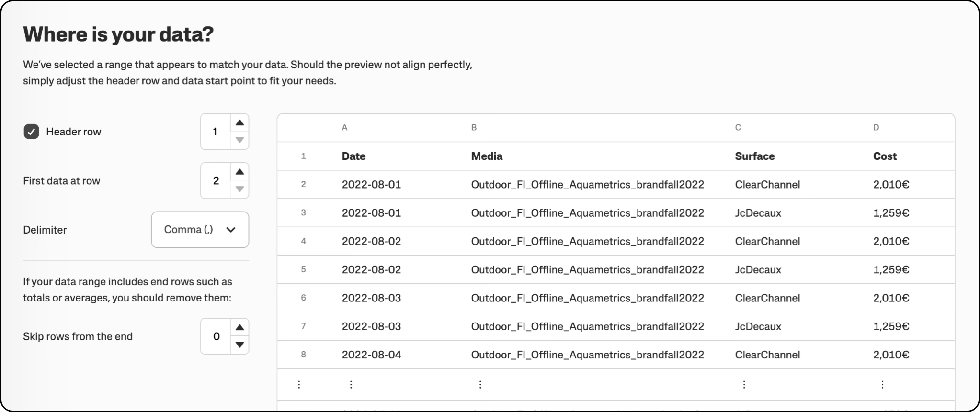
Task: Decrease Skip rows from the end
Action: (239, 345)
